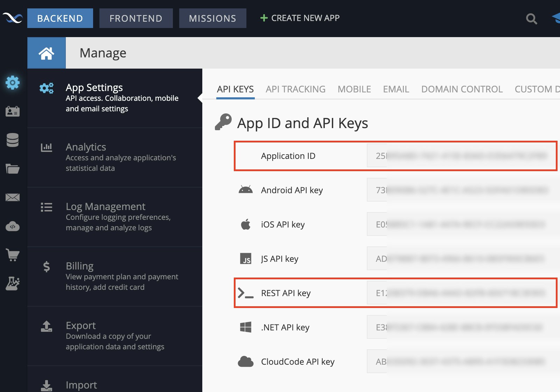Viewport: 560px width, 392px height.
Task: Open the DOMAIN CONTROL tab
Action: [462, 89]
